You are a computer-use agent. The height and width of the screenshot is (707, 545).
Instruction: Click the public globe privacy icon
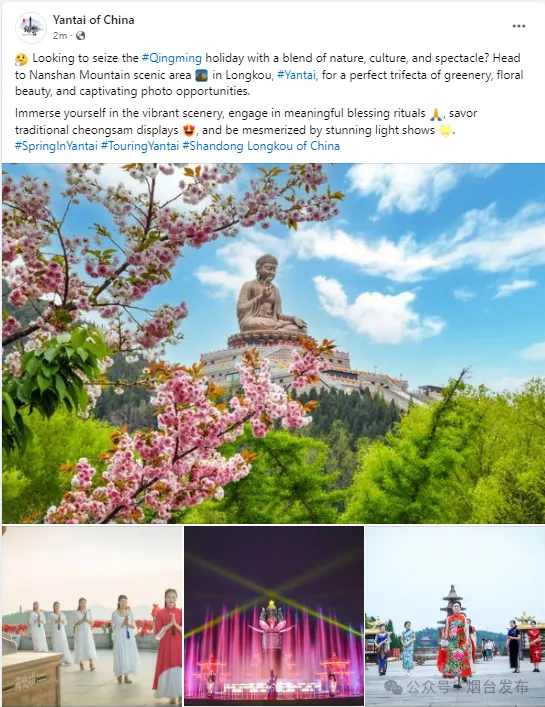click(x=81, y=36)
